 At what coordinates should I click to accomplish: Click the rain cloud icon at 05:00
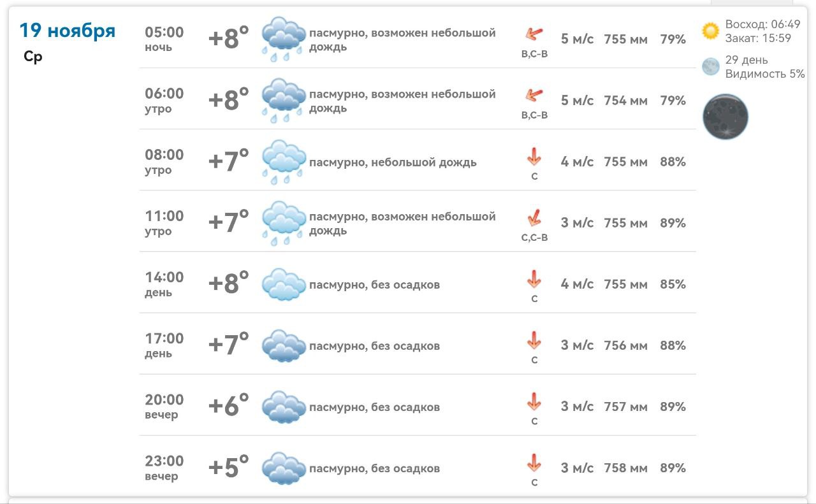point(284,39)
